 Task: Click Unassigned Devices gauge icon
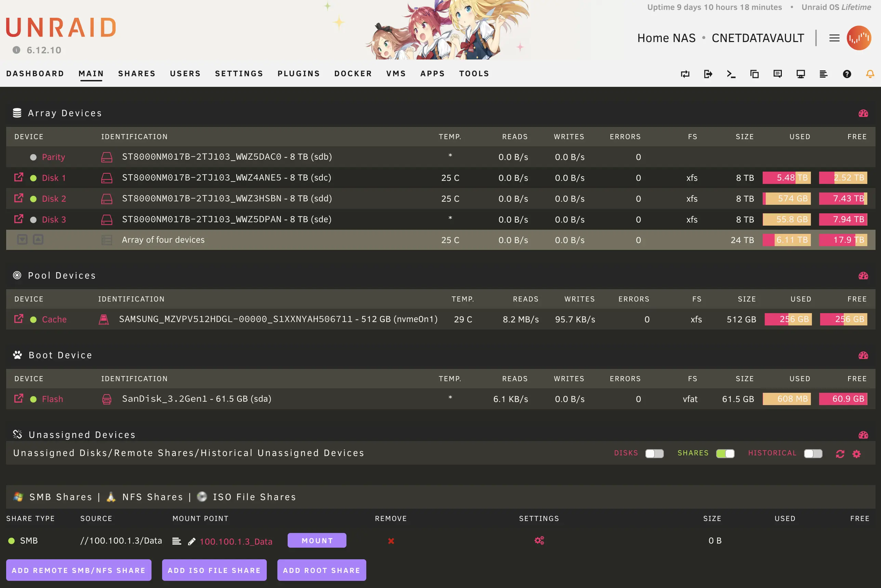point(863,435)
